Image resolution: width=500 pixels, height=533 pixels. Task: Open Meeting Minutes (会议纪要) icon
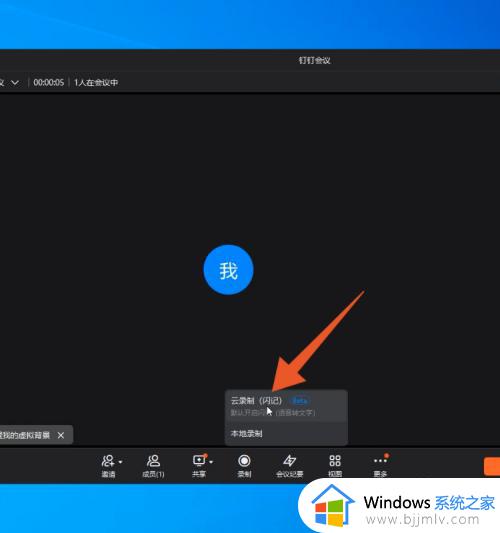click(290, 461)
